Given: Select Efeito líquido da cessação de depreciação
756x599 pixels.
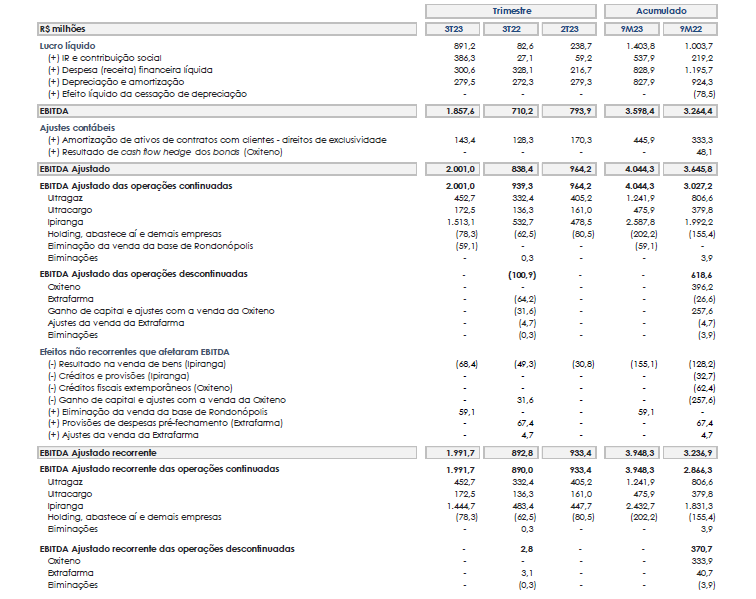Looking at the screenshot, I should tap(147, 94).
